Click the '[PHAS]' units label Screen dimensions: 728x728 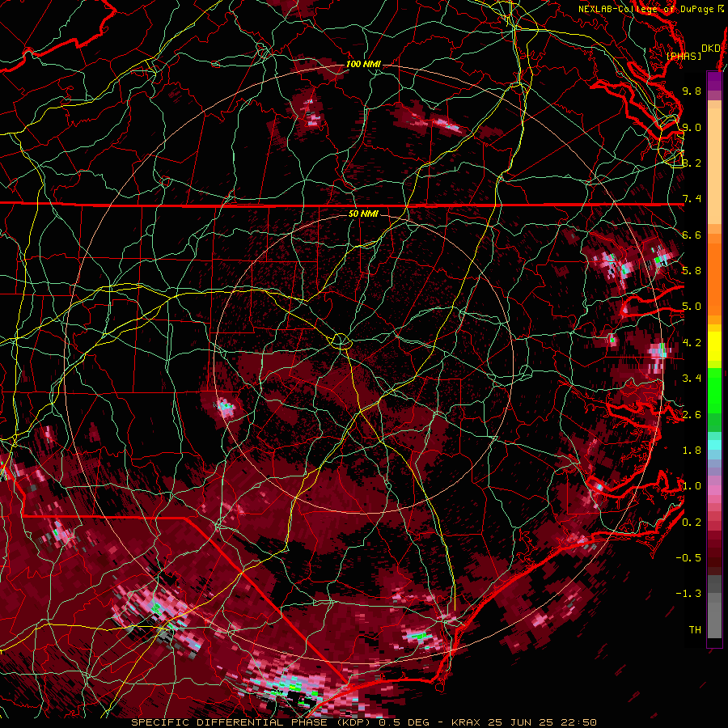[684, 56]
